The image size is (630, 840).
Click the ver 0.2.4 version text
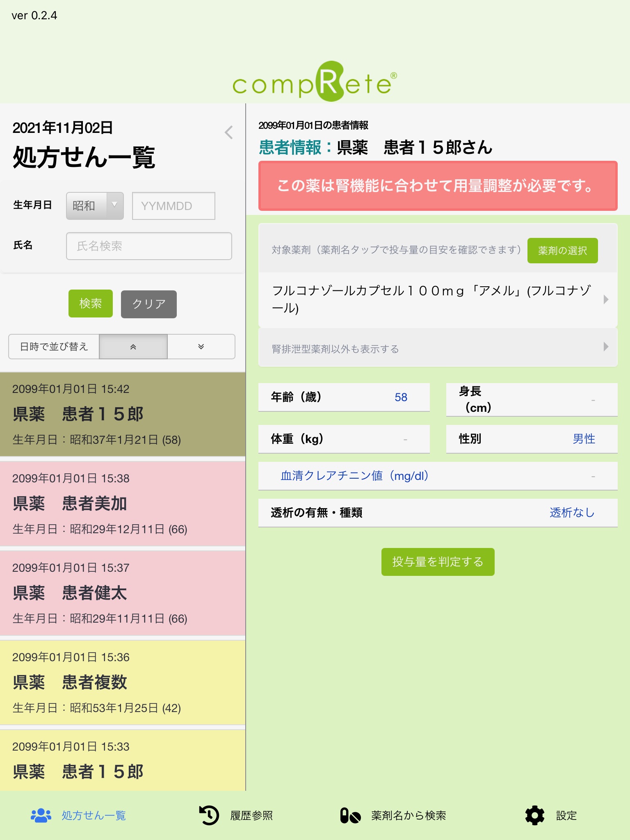34,16
